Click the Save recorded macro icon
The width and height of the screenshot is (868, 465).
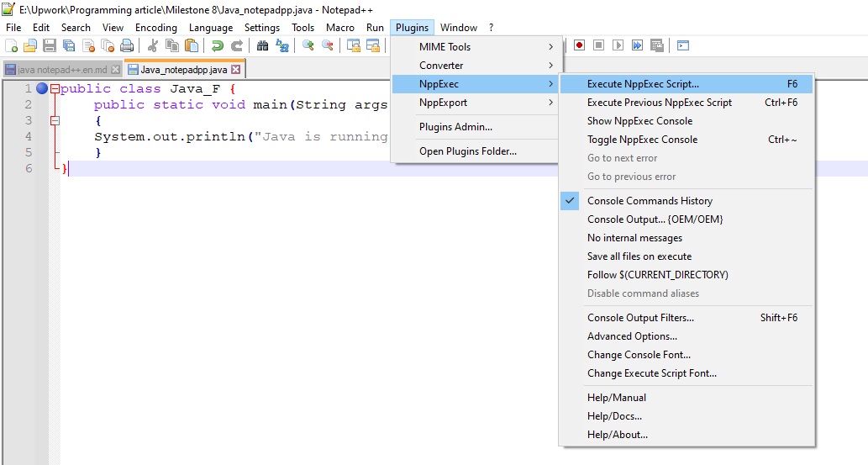[656, 45]
